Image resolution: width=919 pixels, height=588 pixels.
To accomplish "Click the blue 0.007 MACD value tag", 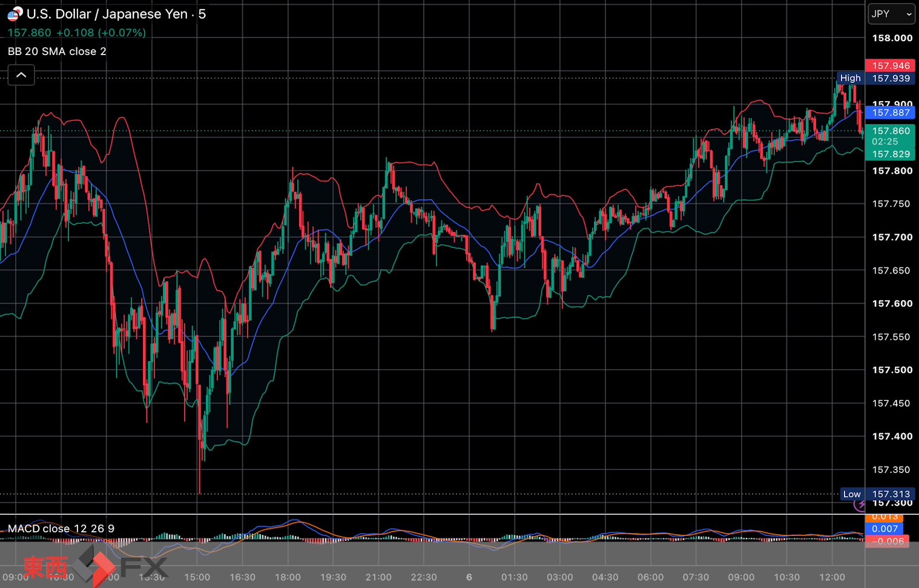I will tap(884, 529).
